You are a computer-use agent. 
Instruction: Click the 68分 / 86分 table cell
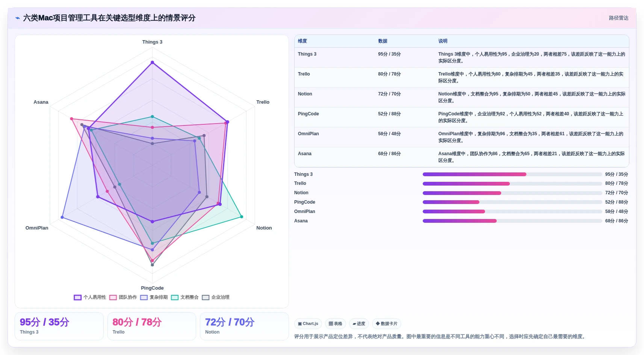coord(389,154)
